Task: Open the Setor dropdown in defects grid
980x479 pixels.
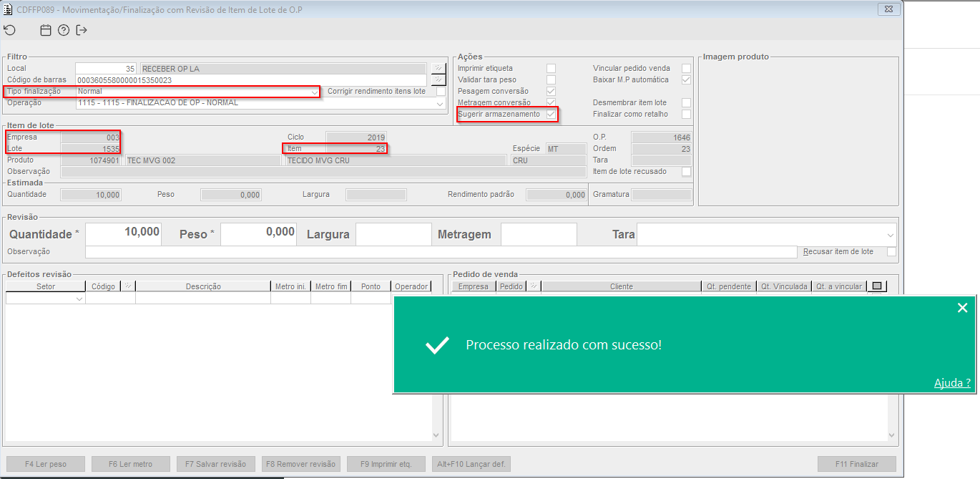Action: pos(79,299)
